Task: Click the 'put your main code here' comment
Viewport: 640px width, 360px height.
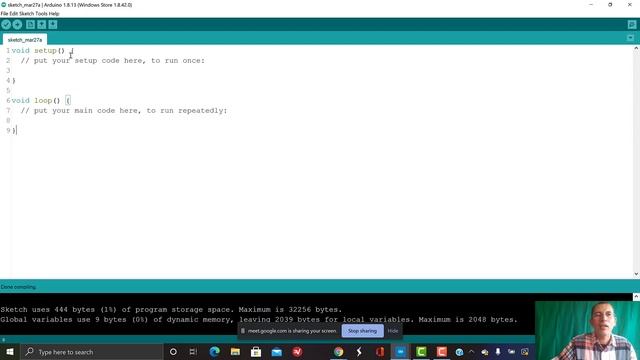Action: pos(124,111)
